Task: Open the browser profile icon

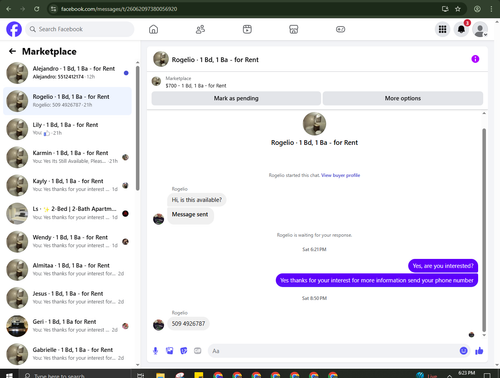Action: [477, 9]
